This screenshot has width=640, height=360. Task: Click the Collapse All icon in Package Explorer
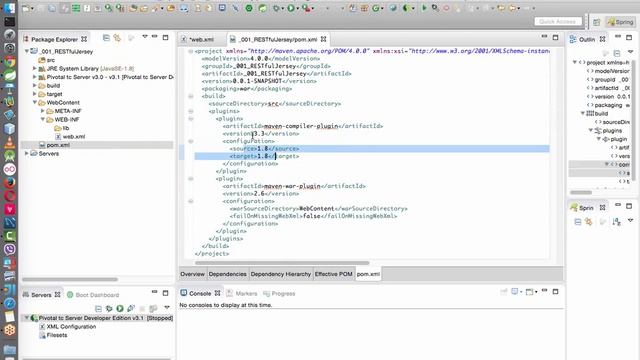click(x=106, y=38)
